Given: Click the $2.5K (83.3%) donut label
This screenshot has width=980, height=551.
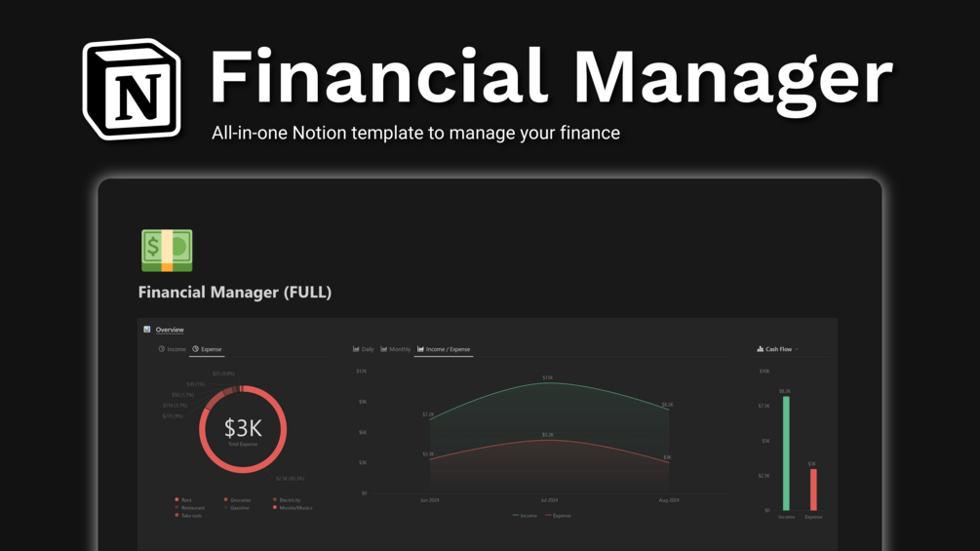Looking at the screenshot, I should pos(290,479).
